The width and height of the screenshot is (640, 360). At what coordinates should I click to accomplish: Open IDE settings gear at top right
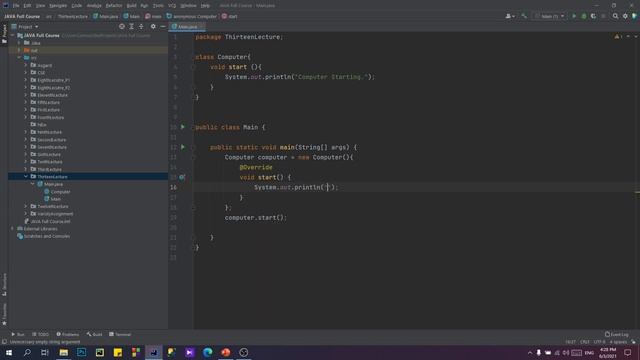(625, 16)
